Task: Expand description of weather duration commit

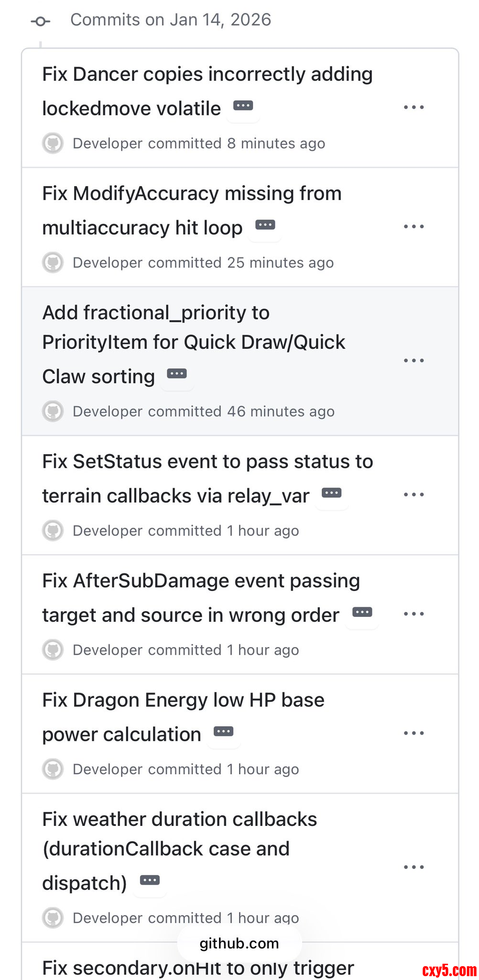Action: [x=150, y=880]
